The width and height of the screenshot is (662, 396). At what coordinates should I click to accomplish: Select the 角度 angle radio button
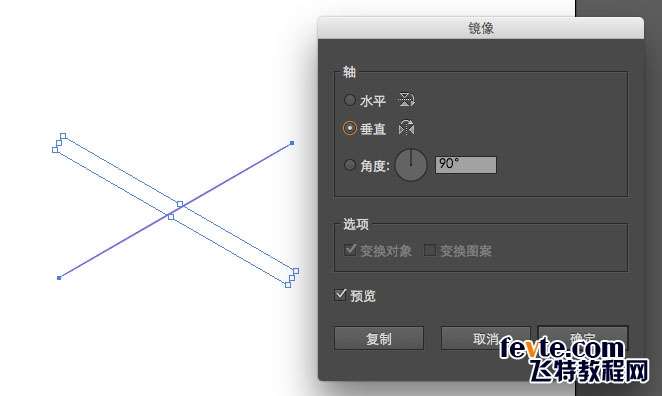pos(350,165)
